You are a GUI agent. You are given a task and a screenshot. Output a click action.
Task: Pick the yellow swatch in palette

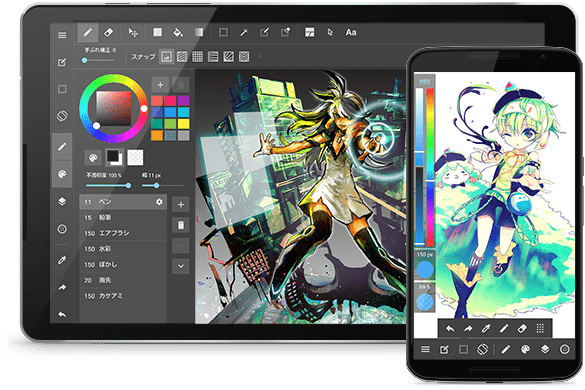183,124
